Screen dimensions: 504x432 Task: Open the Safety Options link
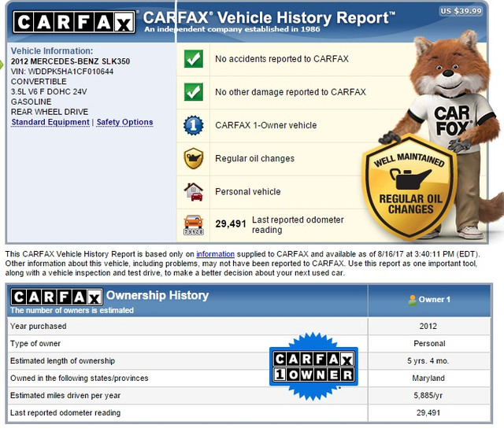click(124, 122)
